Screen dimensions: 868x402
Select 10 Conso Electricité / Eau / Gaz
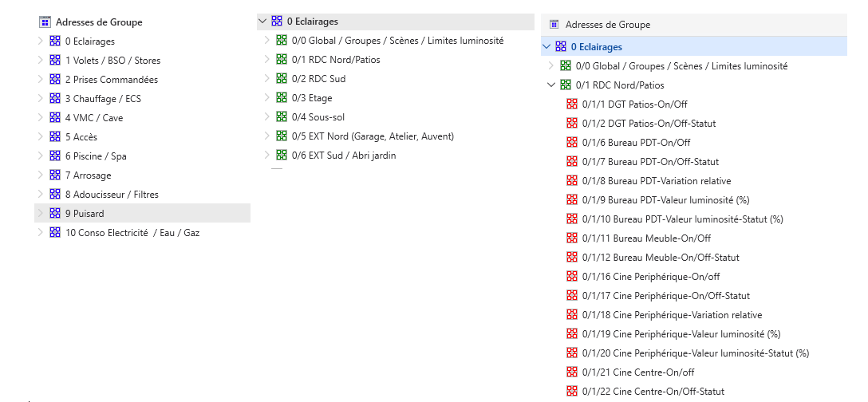(x=132, y=233)
